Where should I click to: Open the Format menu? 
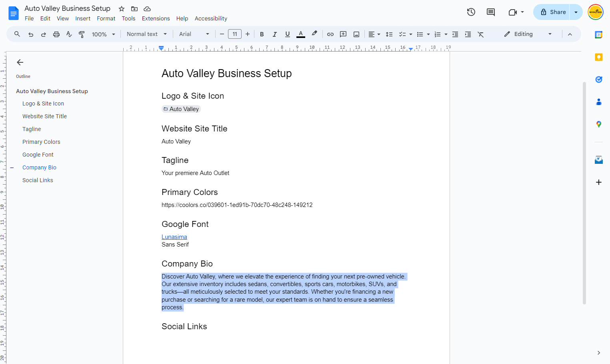(x=106, y=18)
